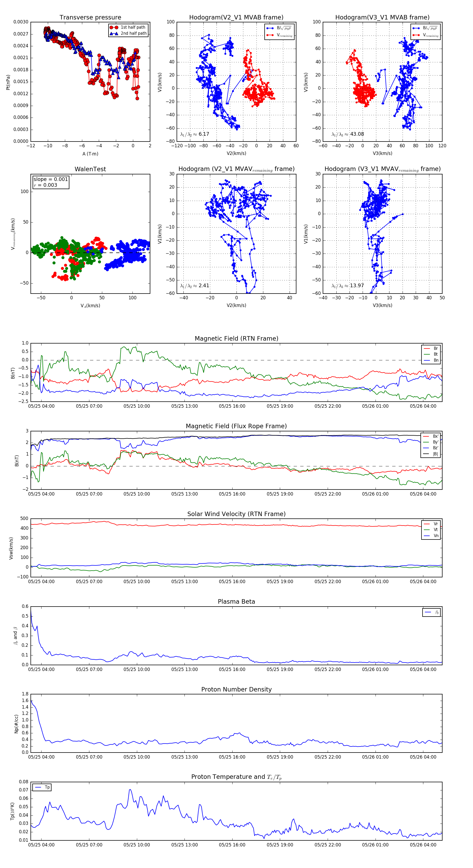
Task: Click the 'λ1/λ3 ≈ 43.08' annotation
Action: coord(347,134)
